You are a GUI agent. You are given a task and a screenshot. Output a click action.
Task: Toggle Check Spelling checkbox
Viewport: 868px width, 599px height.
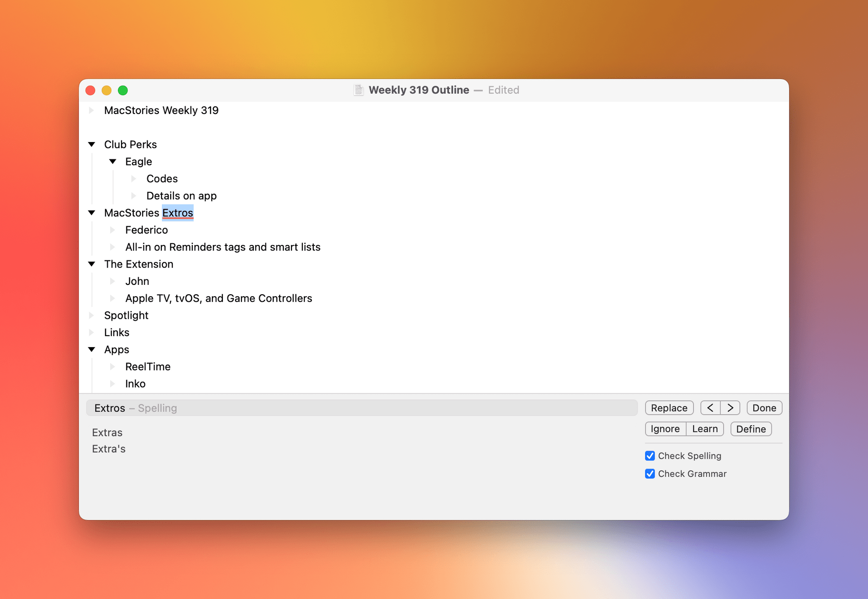click(x=650, y=455)
